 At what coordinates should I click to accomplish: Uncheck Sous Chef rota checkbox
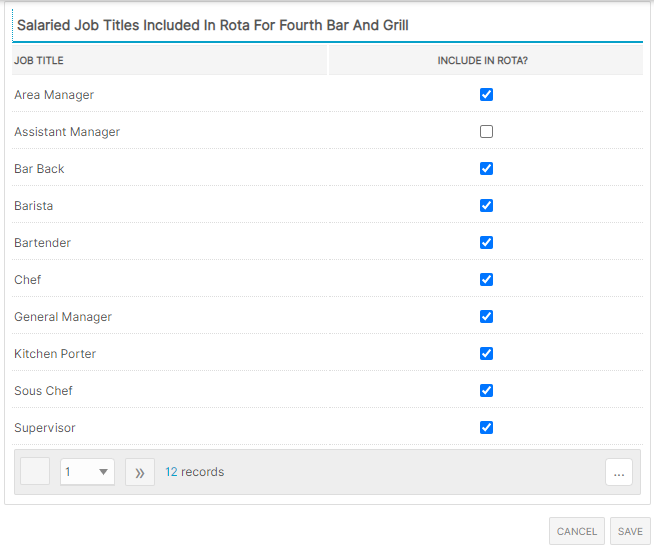[486, 391]
